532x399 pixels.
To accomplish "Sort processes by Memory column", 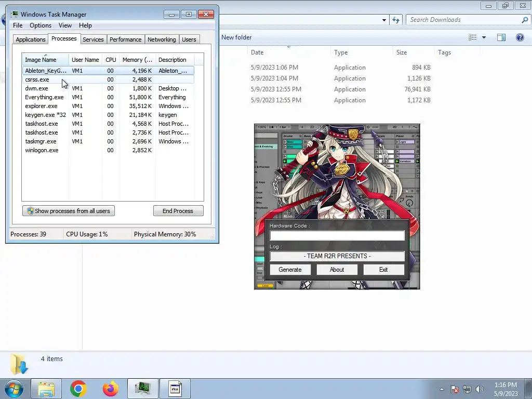I will click(x=137, y=60).
